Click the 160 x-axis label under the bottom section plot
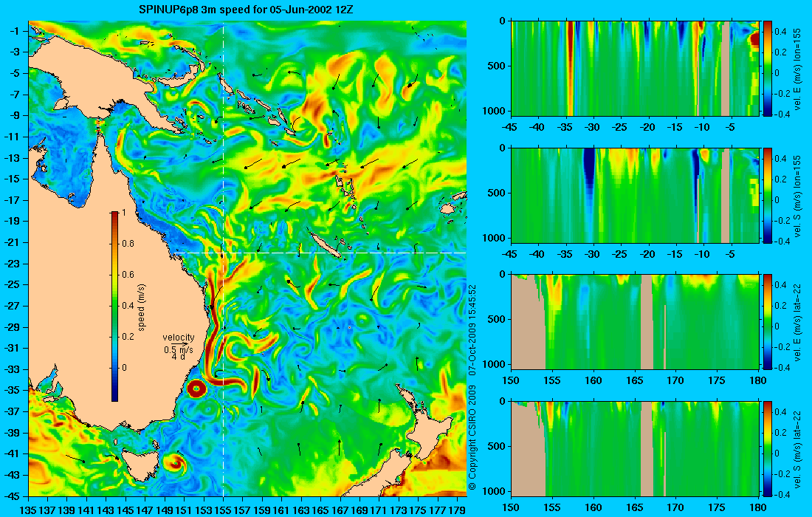Viewport: 812px width, 517px height. click(593, 507)
